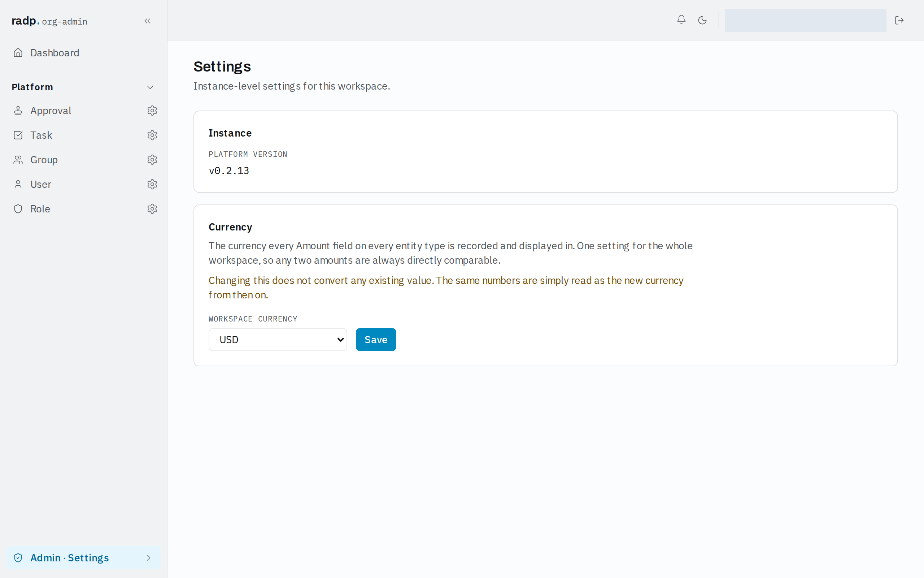Click the radp. org-admin logo
Viewport: 924px width, 578px height.
49,21
